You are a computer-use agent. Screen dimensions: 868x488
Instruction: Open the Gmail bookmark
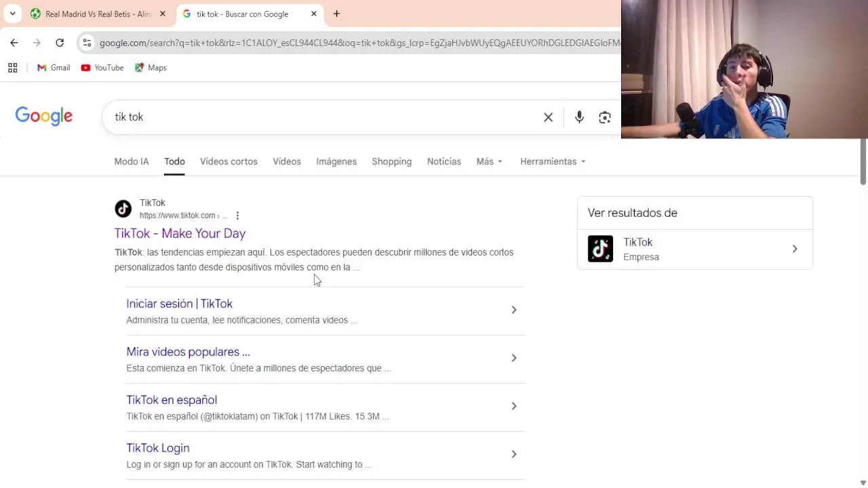tap(54, 68)
